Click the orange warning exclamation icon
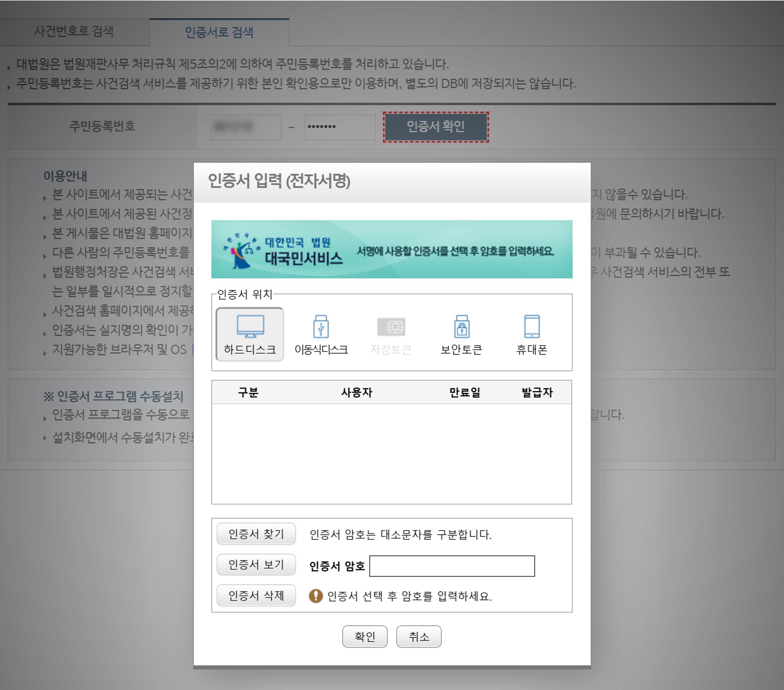 tap(316, 596)
